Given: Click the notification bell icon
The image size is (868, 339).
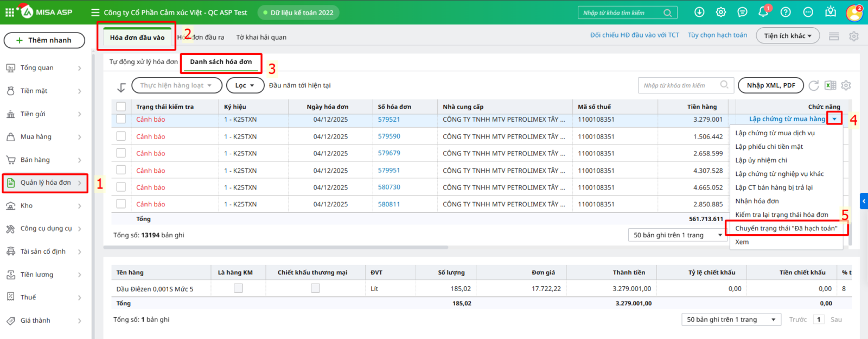Looking at the screenshot, I should point(763,12).
